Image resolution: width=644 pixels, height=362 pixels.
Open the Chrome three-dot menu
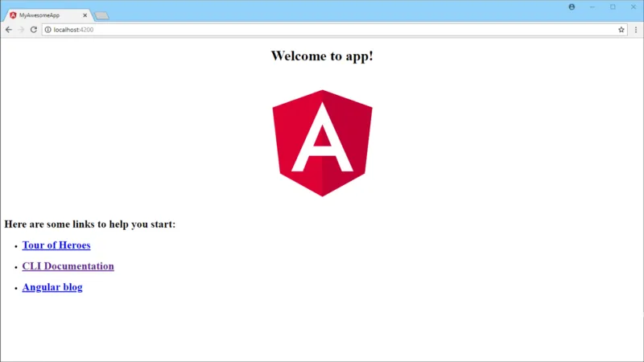(636, 30)
